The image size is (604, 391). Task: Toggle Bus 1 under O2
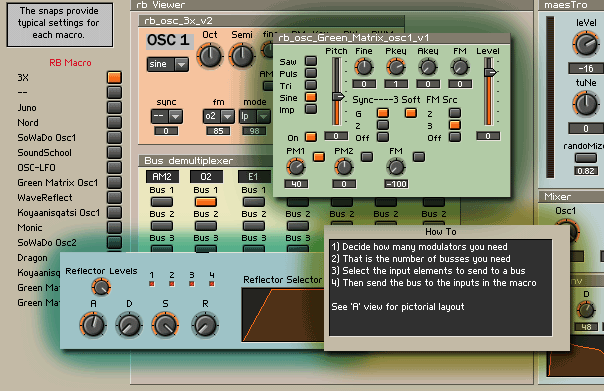coord(206,202)
